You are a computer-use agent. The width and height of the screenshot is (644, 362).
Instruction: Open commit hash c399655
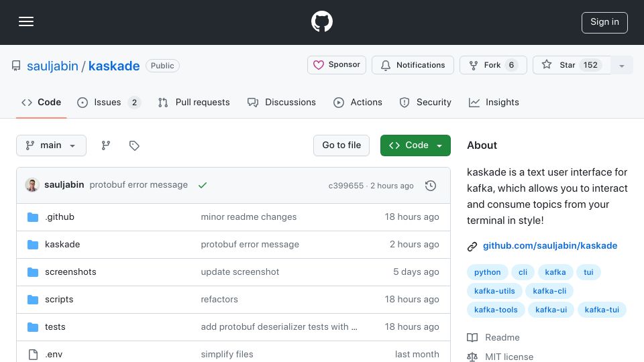click(346, 186)
